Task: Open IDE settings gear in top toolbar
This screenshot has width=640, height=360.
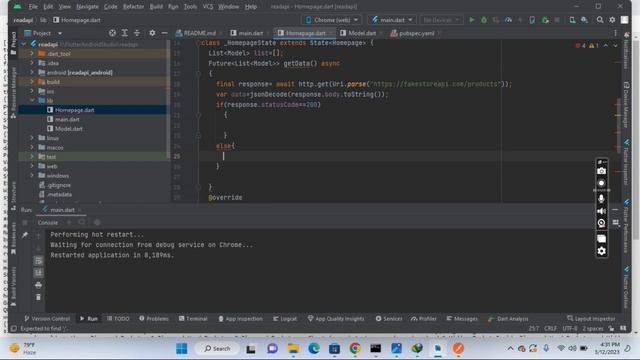Action: pos(612,20)
